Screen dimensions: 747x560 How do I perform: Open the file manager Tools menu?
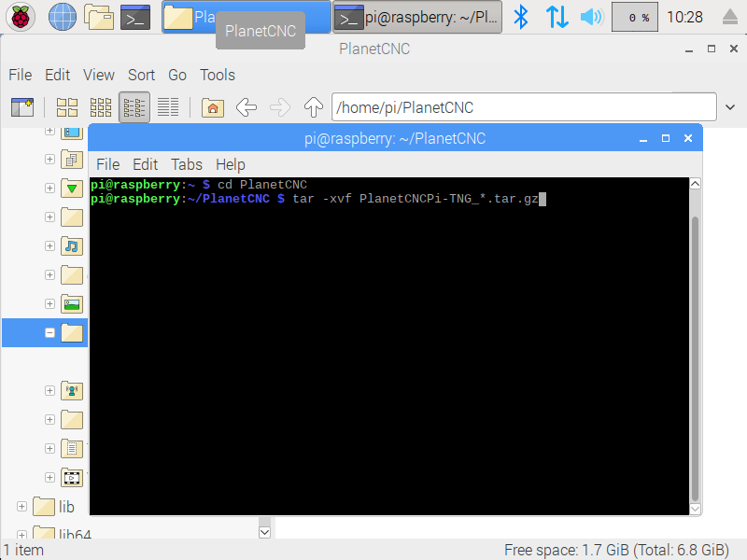point(218,75)
